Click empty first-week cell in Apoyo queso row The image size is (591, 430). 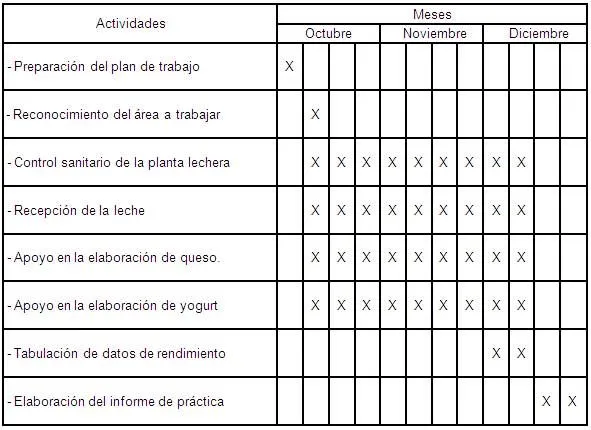tap(290, 258)
